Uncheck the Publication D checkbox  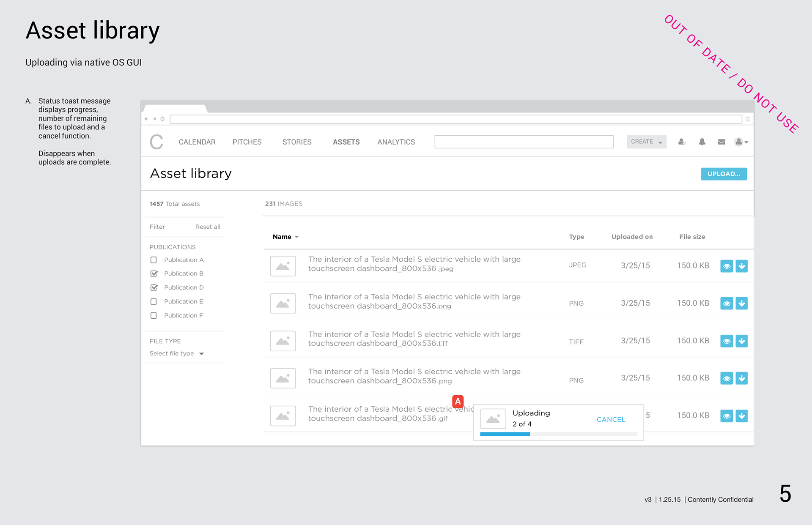pyautogui.click(x=154, y=287)
